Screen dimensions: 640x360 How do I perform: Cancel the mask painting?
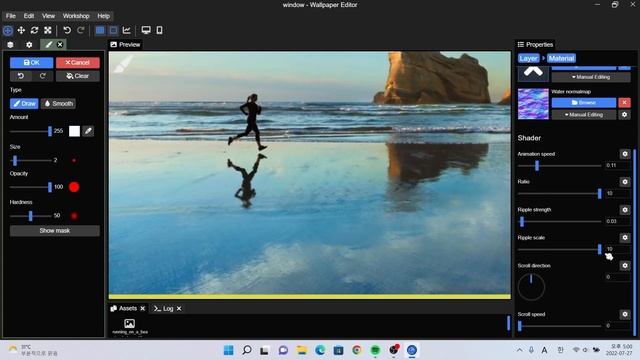[x=78, y=62]
